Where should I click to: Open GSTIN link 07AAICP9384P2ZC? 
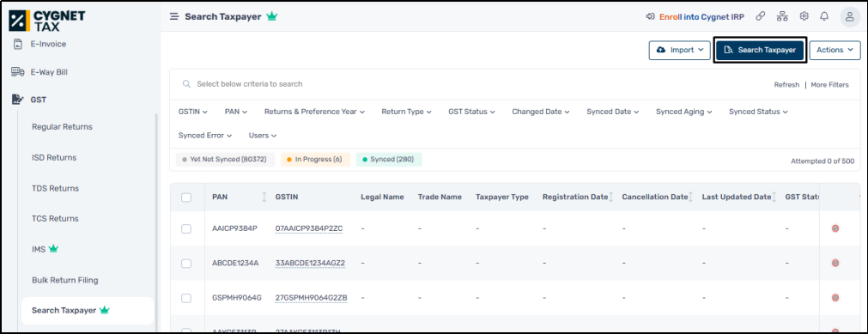pyautogui.click(x=309, y=228)
